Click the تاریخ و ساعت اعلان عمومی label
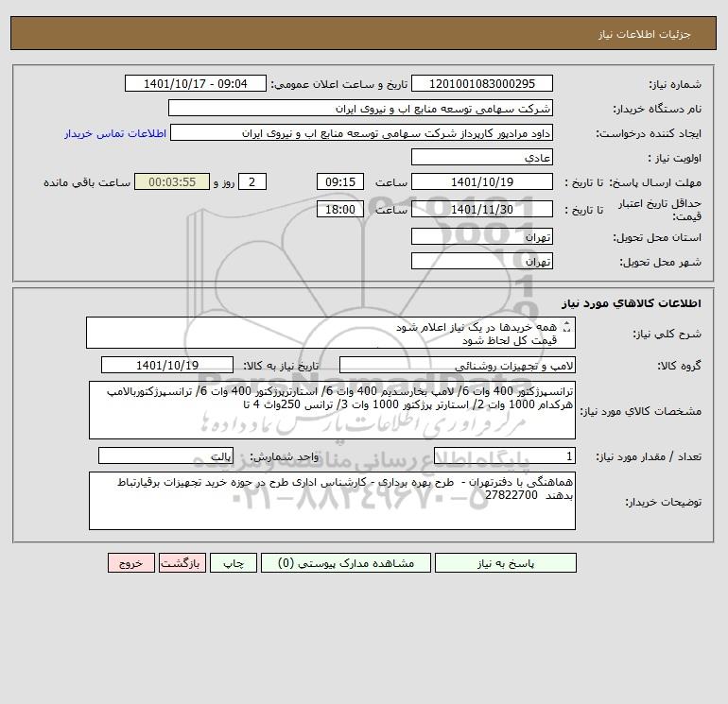Screen dimensions: 728x704 click(339, 84)
